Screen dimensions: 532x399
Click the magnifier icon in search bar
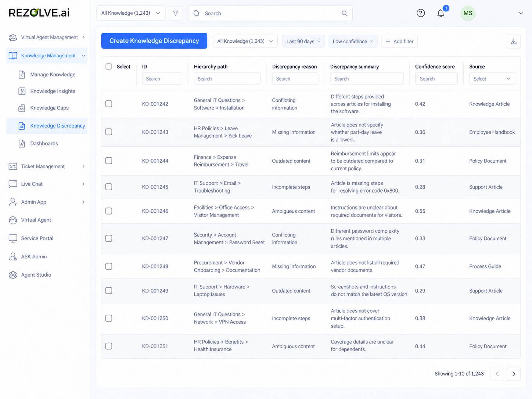tap(345, 13)
